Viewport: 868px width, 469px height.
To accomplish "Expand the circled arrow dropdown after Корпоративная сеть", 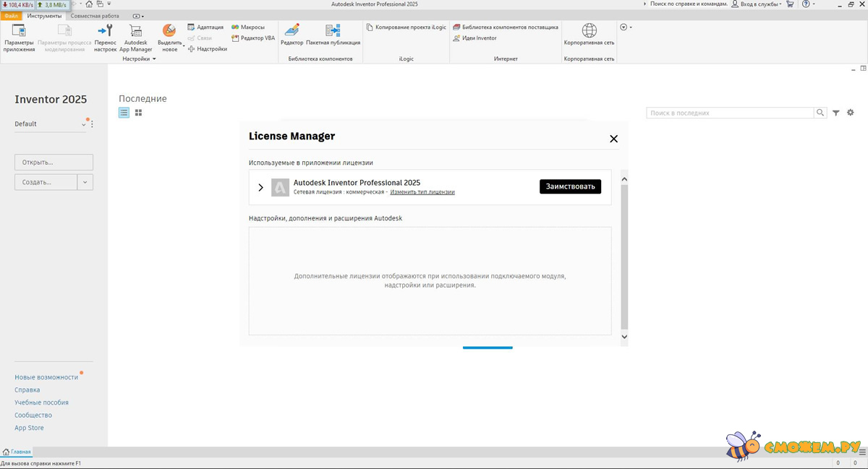I will [626, 27].
